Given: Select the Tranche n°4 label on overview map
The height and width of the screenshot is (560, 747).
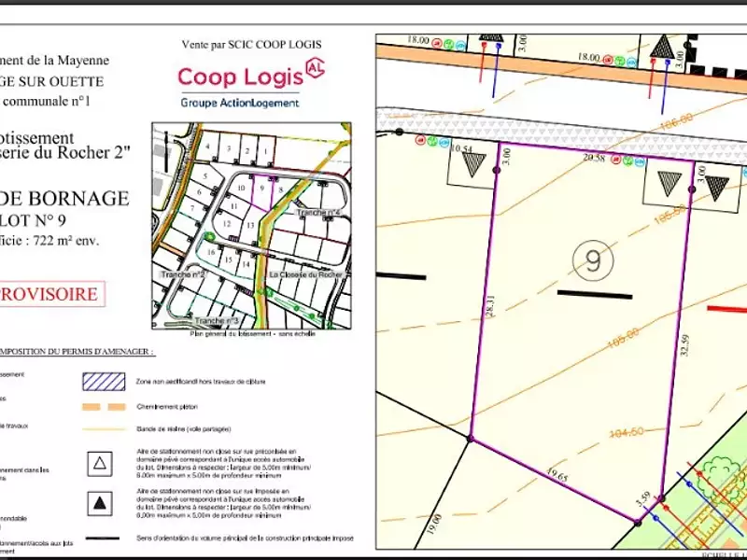Looking at the screenshot, I should (316, 213).
